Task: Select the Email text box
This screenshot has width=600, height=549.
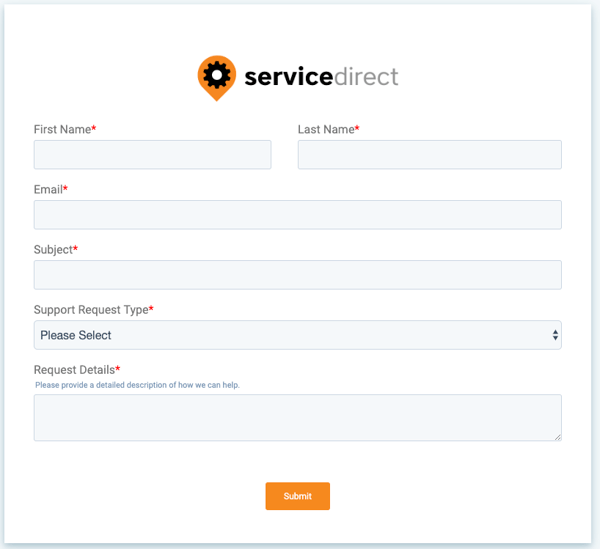Action: pos(297,214)
